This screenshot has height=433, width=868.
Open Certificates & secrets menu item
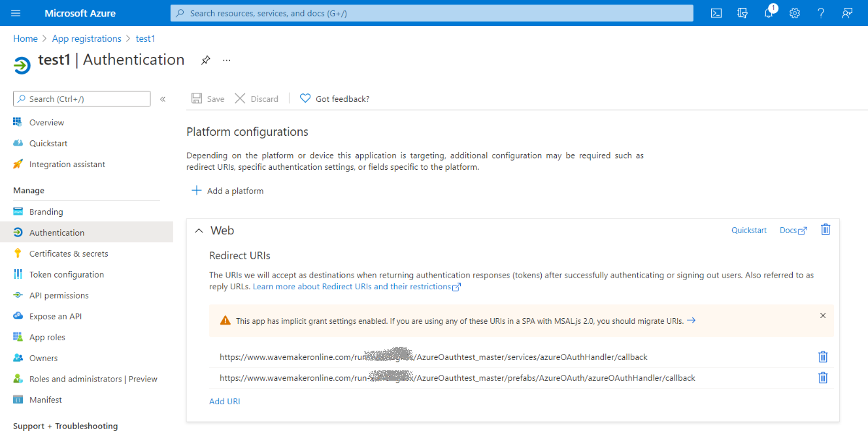coord(69,253)
